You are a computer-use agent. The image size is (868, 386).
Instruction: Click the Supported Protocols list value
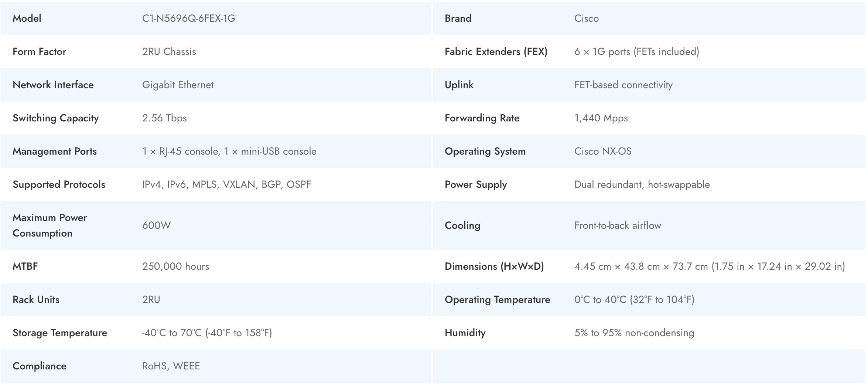tap(226, 185)
